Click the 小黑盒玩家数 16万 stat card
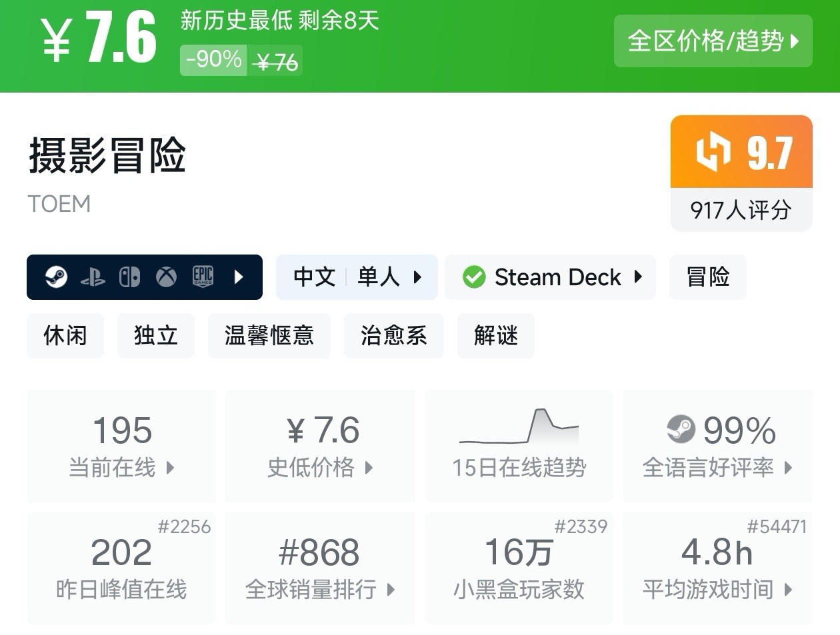Image resolution: width=840 pixels, height=635 pixels. 519,568
